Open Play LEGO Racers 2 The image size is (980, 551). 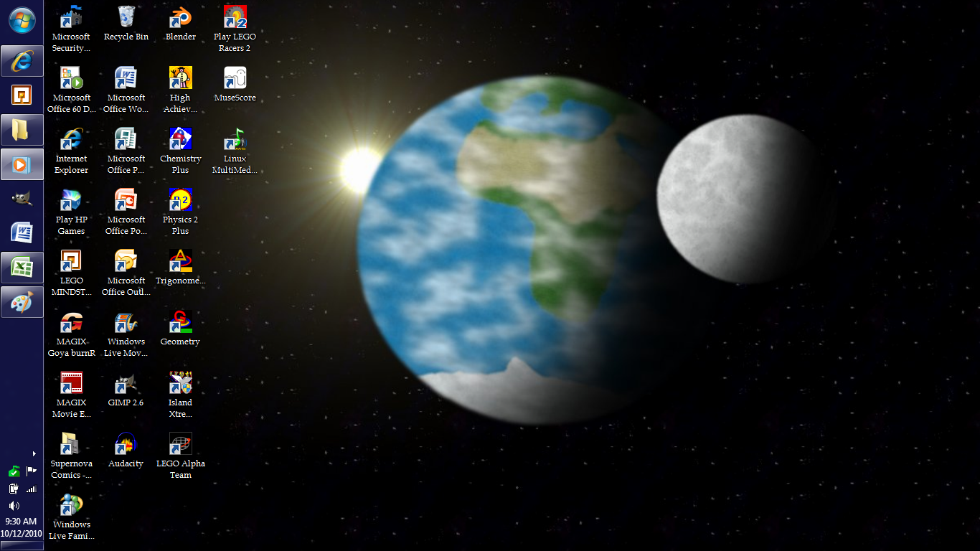pos(235,18)
